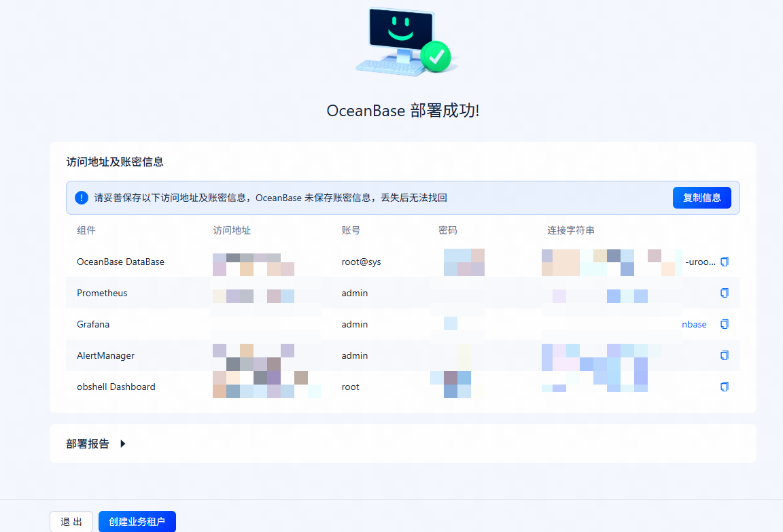
Task: Click the 访问地址 column header
Action: 232,230
